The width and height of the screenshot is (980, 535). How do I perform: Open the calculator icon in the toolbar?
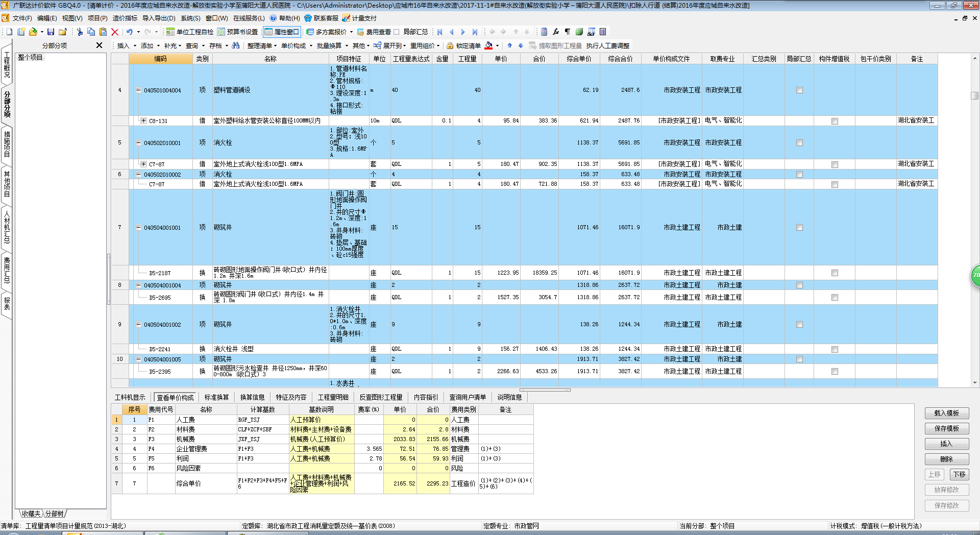point(544,32)
